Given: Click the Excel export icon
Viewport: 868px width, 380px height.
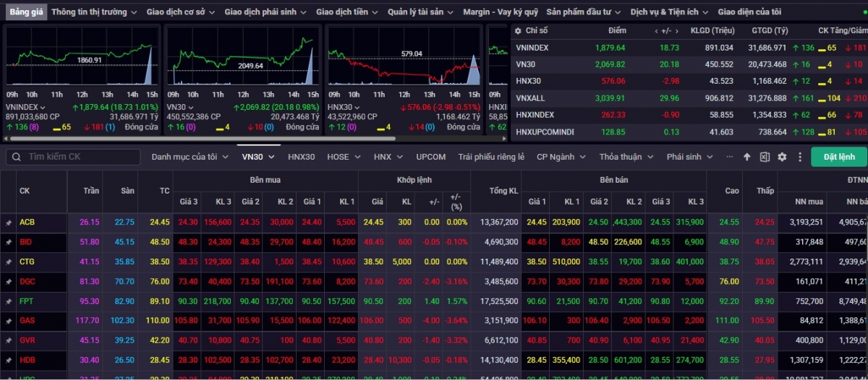Looking at the screenshot, I should tap(765, 157).
